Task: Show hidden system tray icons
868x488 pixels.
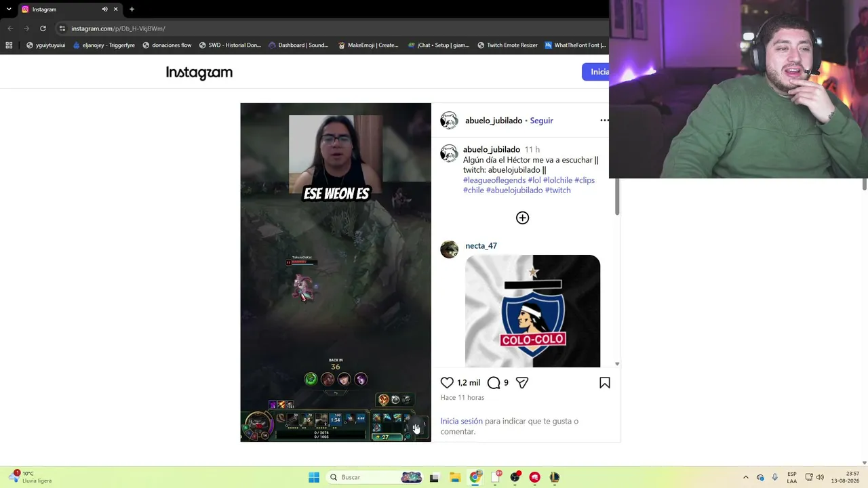Action: pos(746,477)
